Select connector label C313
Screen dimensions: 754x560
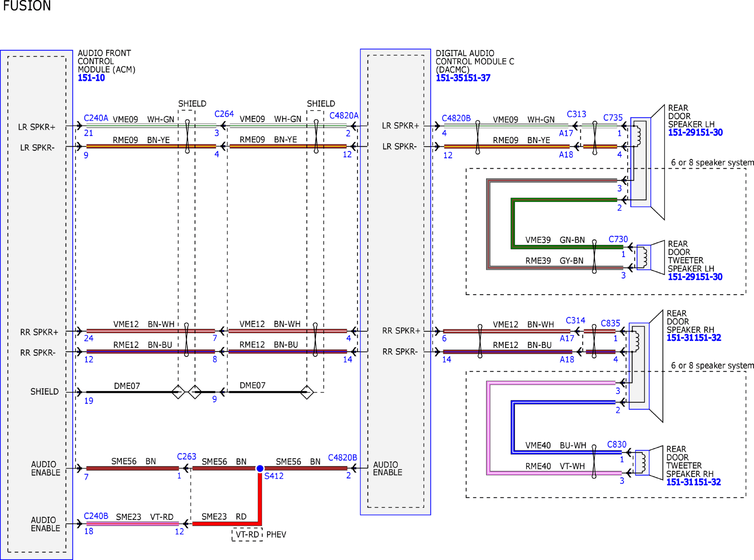click(576, 114)
